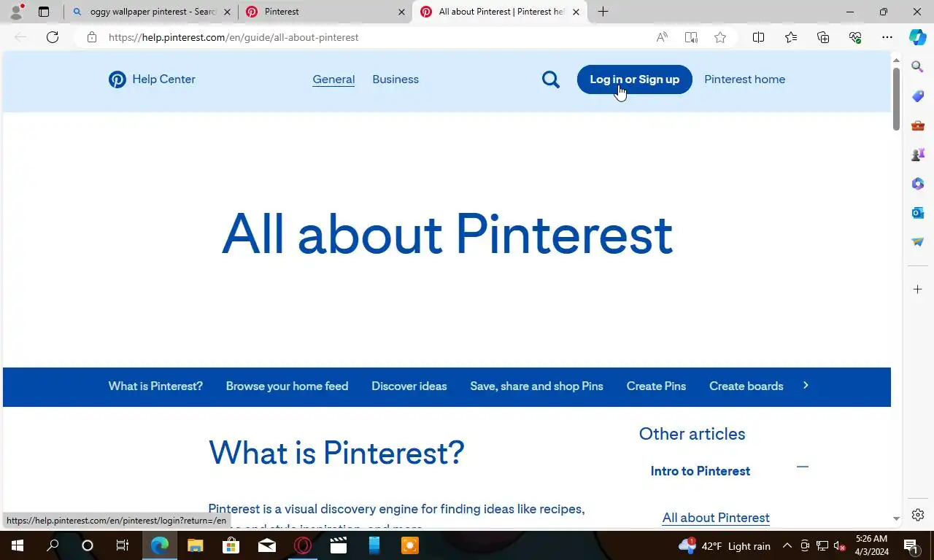Open the Edge Settings and more menu
Screen dimensions: 934x560
click(x=887, y=37)
